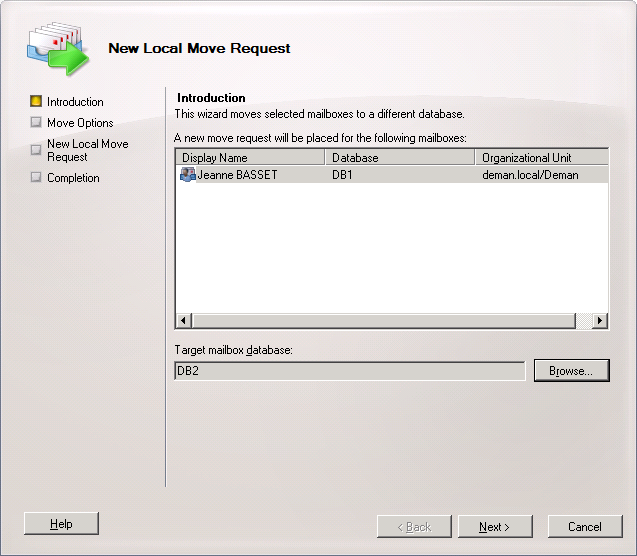Sort by Organizational Unit column header
This screenshot has width=637, height=556.
(x=542, y=157)
